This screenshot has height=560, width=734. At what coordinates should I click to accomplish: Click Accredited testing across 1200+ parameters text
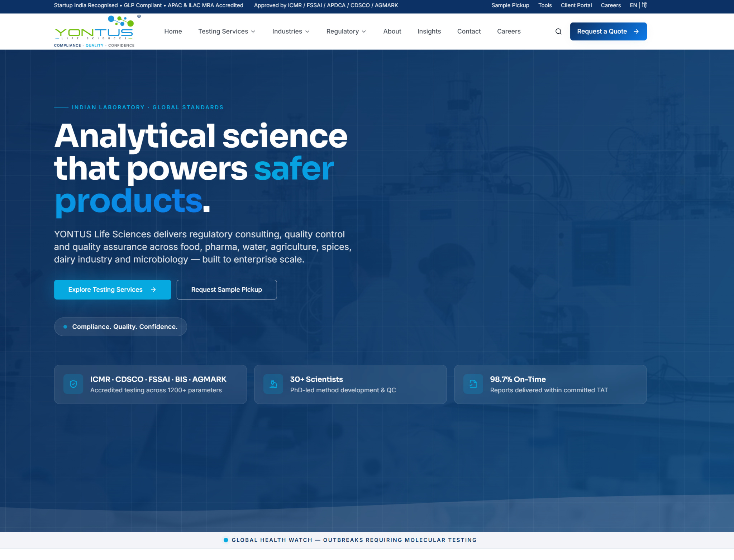click(156, 390)
